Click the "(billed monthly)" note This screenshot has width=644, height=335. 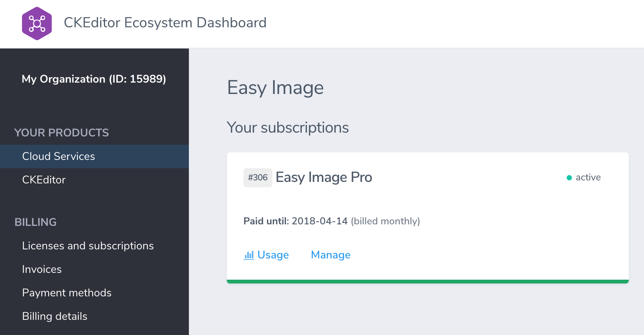(385, 221)
